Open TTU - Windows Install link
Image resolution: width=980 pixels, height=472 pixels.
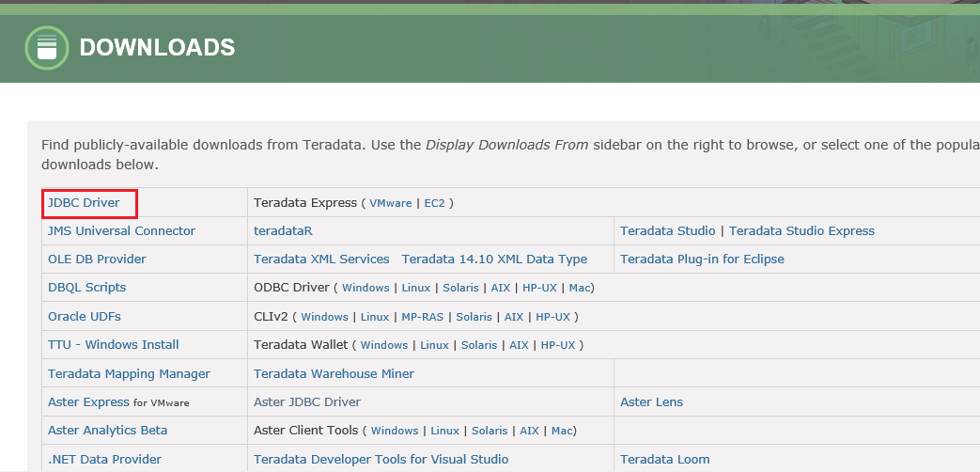click(114, 344)
